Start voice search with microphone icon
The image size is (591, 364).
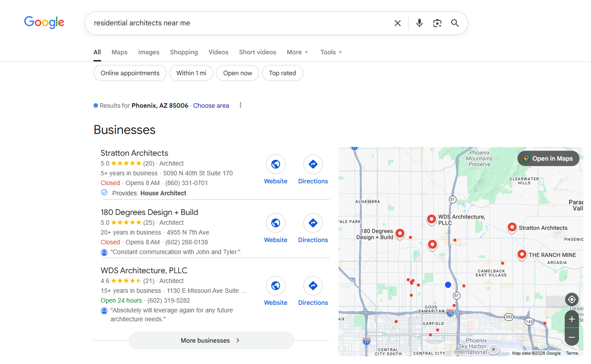point(419,23)
